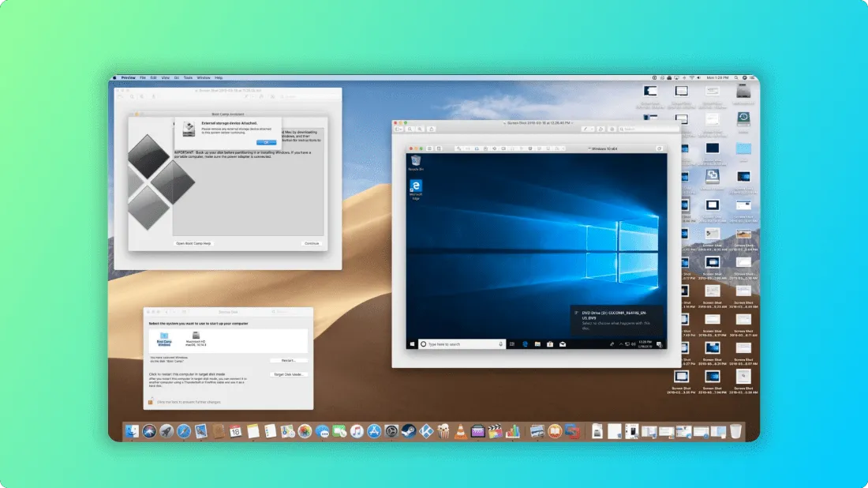Click Zoom In in Windows screenshot Preview toolbar

click(420, 129)
